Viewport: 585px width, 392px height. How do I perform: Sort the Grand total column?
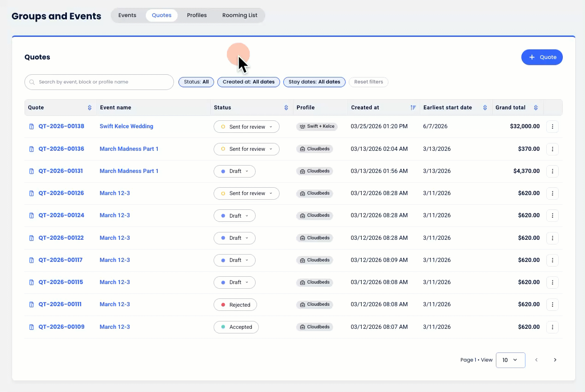tap(536, 107)
